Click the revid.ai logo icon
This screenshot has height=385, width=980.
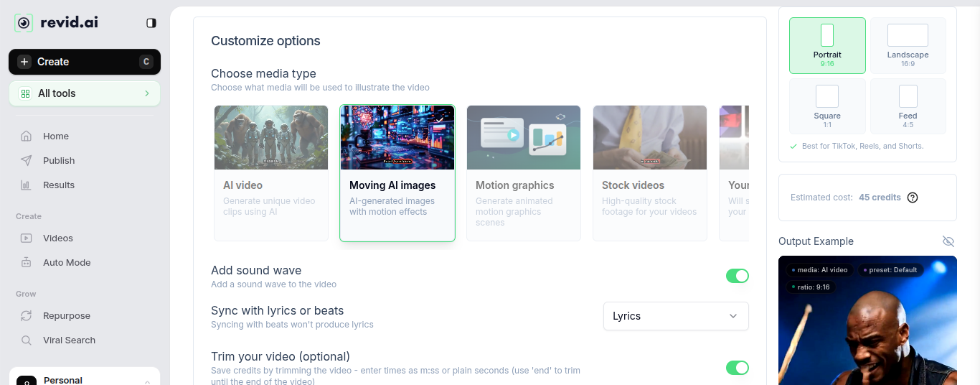24,23
